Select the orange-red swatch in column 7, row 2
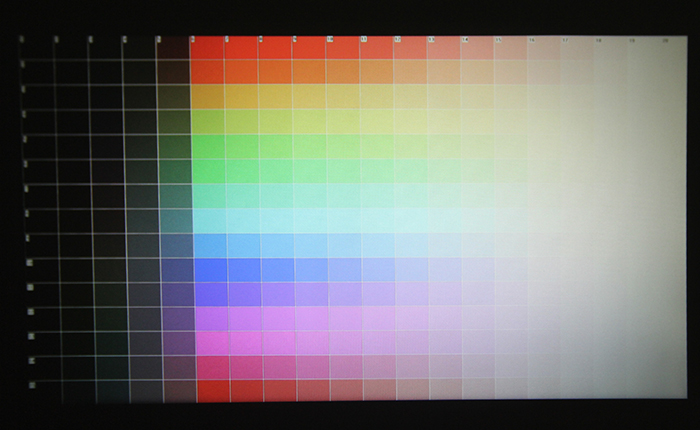Viewport: 700px width, 430px height. 241,72
